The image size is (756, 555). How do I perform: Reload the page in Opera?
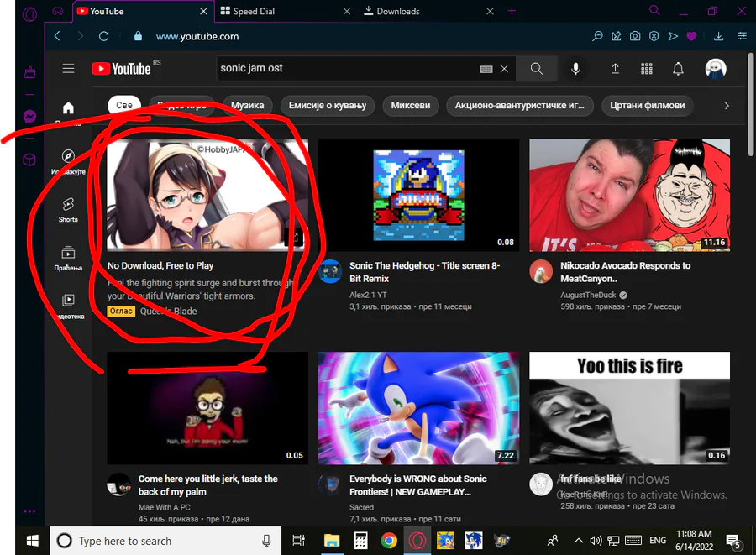[103, 36]
